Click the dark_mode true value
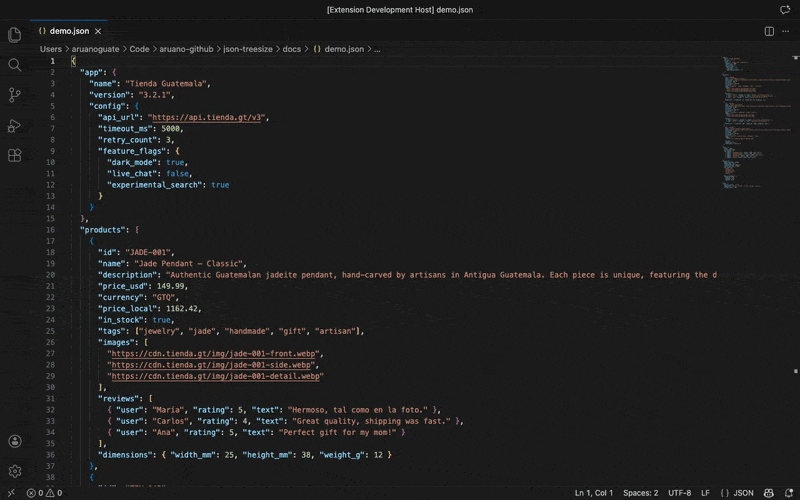This screenshot has width=800, height=500. pyautogui.click(x=175, y=162)
